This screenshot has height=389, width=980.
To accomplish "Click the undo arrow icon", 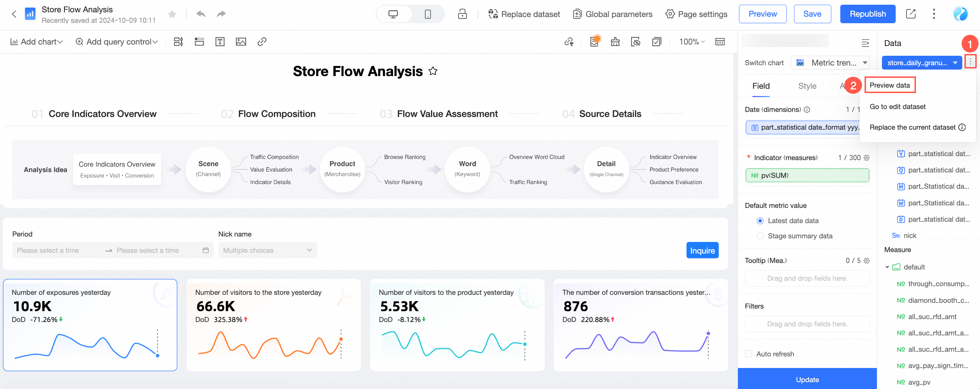I will 200,14.
